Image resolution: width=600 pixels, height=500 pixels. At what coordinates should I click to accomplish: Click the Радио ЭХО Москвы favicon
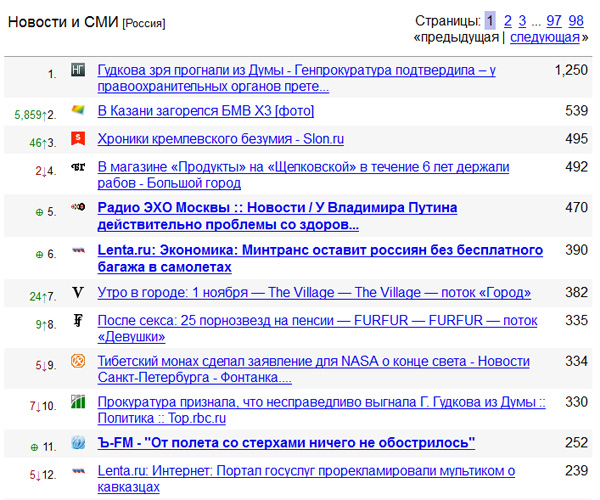[78, 207]
